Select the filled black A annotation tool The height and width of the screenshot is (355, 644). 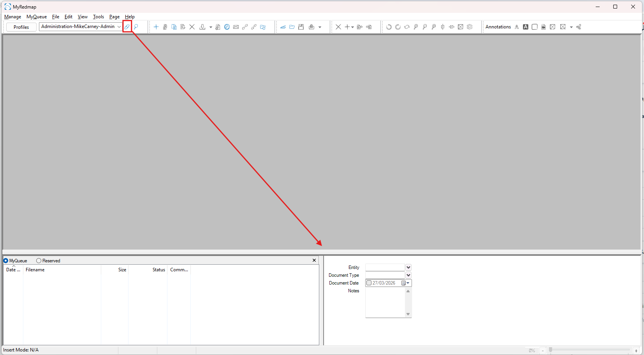click(526, 27)
